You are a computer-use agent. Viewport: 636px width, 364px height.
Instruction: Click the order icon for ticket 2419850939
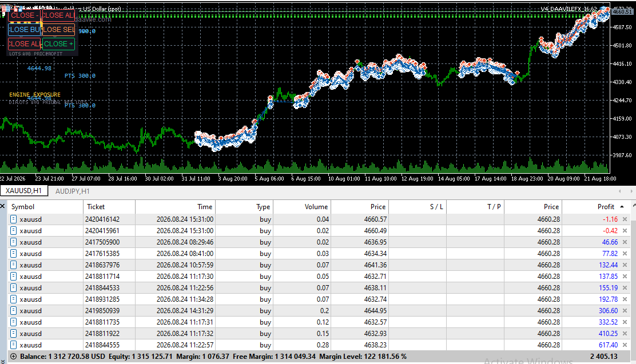(x=13, y=310)
